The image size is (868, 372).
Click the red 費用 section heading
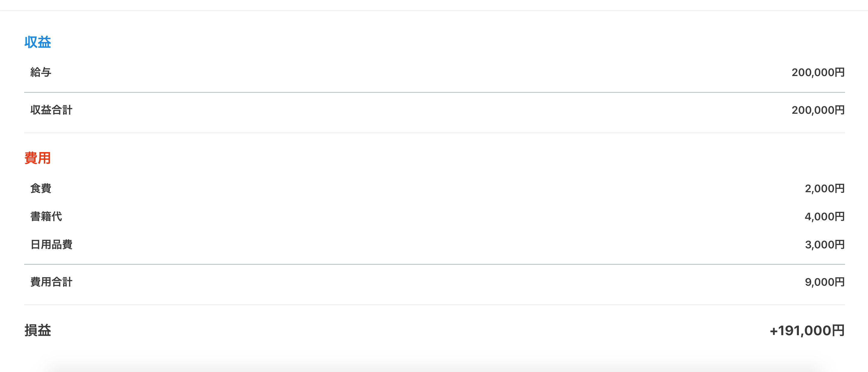coord(37,158)
